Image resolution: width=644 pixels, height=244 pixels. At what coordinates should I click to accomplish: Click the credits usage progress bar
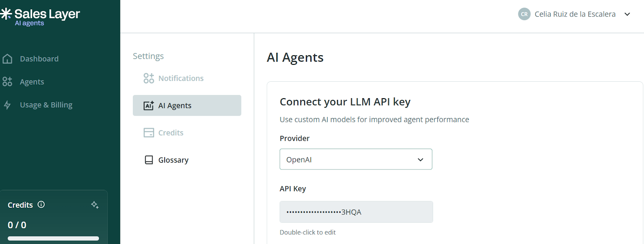53,238
